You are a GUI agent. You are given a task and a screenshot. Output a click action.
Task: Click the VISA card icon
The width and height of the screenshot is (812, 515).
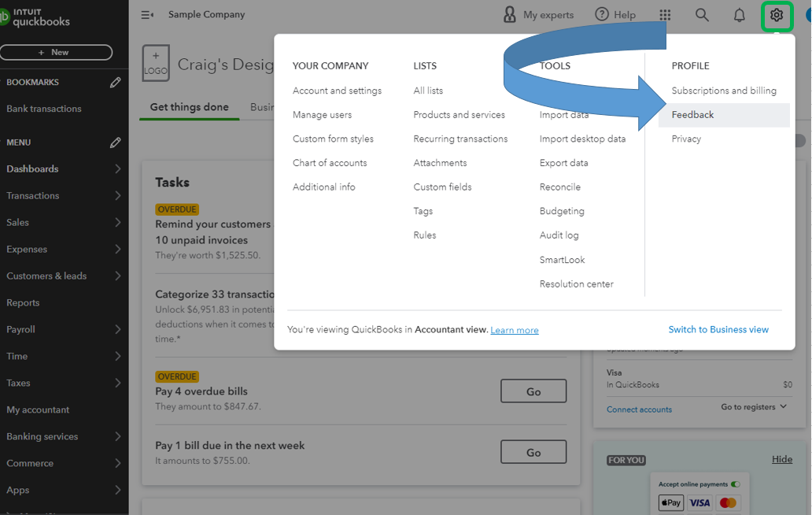(699, 502)
